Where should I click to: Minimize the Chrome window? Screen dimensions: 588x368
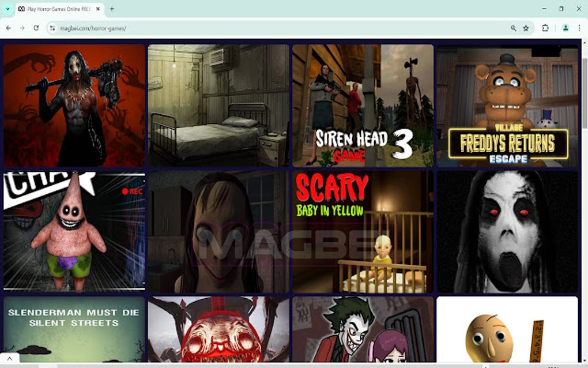(544, 9)
